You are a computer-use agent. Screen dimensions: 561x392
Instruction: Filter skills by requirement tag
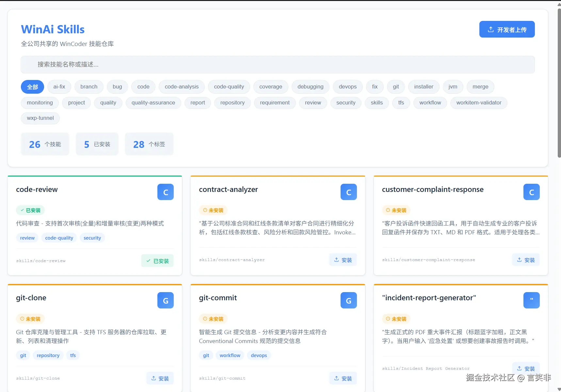[275, 103]
